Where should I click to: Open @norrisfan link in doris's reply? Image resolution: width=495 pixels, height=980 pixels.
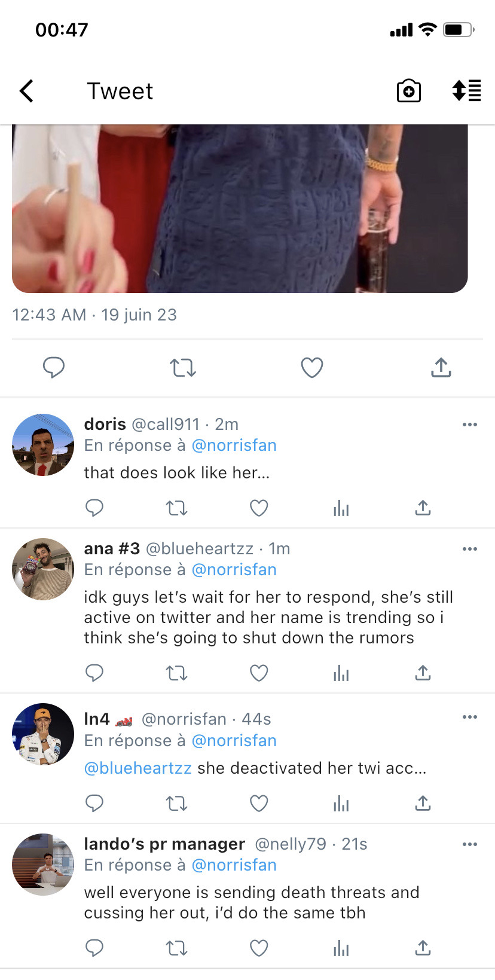coord(234,445)
